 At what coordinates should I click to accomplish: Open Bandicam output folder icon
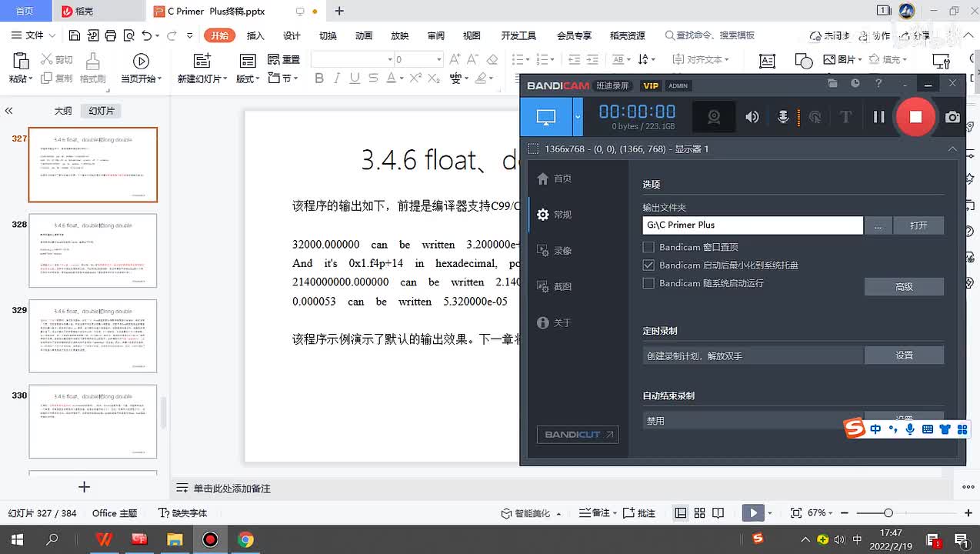click(x=832, y=84)
